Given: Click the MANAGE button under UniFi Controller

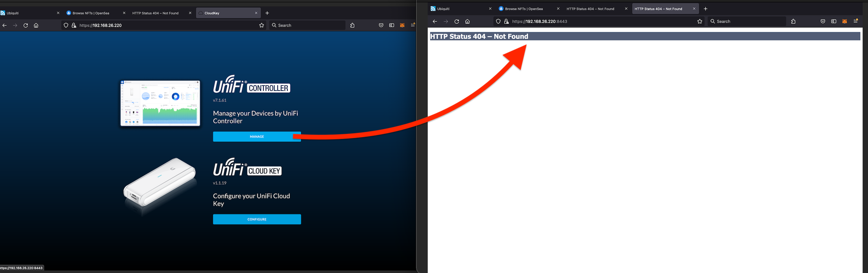Looking at the screenshot, I should (x=256, y=136).
